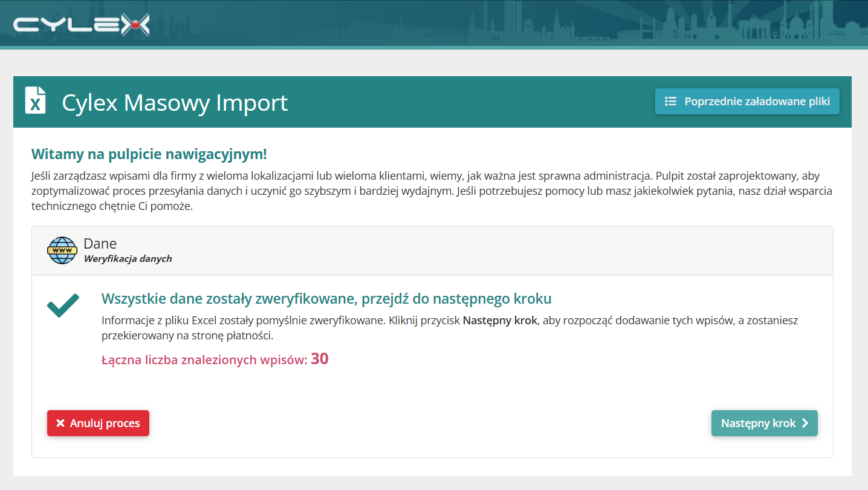
Task: Click the total entries count 30
Action: [x=320, y=359]
